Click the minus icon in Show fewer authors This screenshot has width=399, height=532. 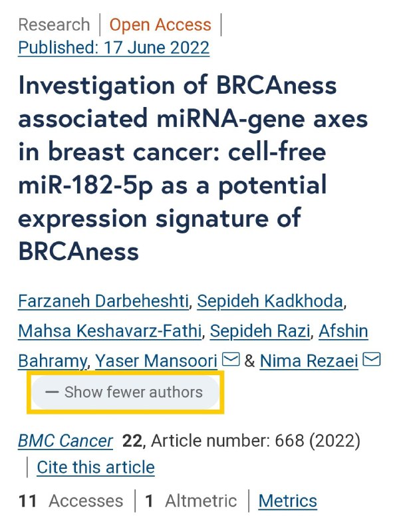pyautogui.click(x=52, y=392)
